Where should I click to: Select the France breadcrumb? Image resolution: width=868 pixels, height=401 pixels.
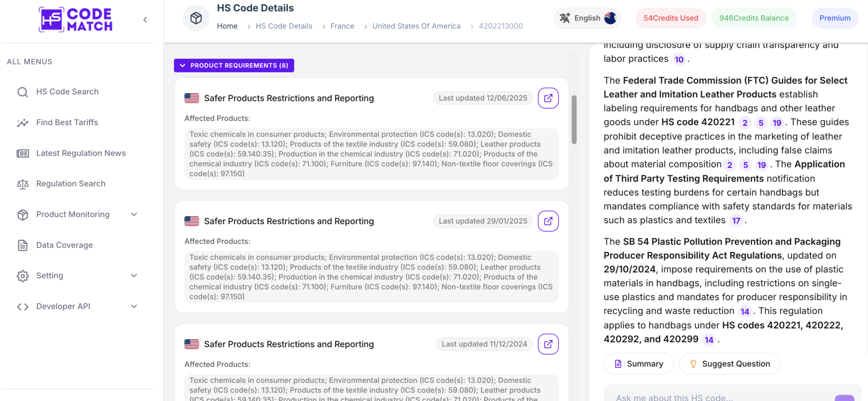tap(342, 26)
